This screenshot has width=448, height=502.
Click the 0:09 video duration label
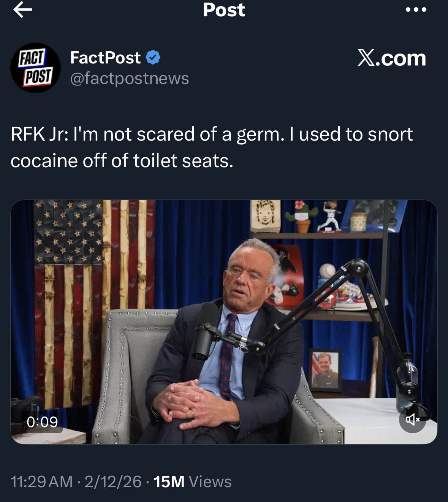point(42,422)
